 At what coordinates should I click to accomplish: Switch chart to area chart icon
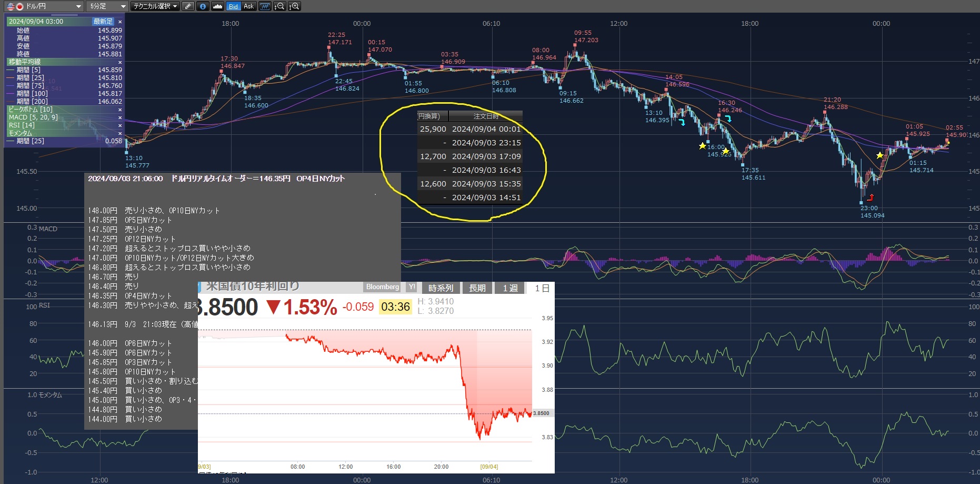[217, 6]
